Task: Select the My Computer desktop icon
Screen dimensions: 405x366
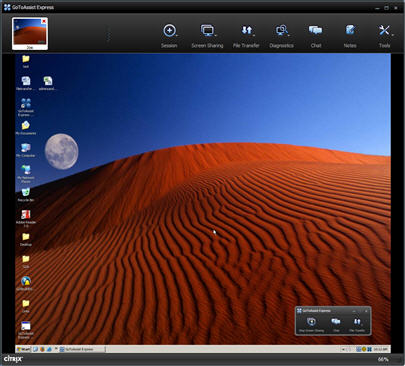Action: pyautogui.click(x=26, y=150)
